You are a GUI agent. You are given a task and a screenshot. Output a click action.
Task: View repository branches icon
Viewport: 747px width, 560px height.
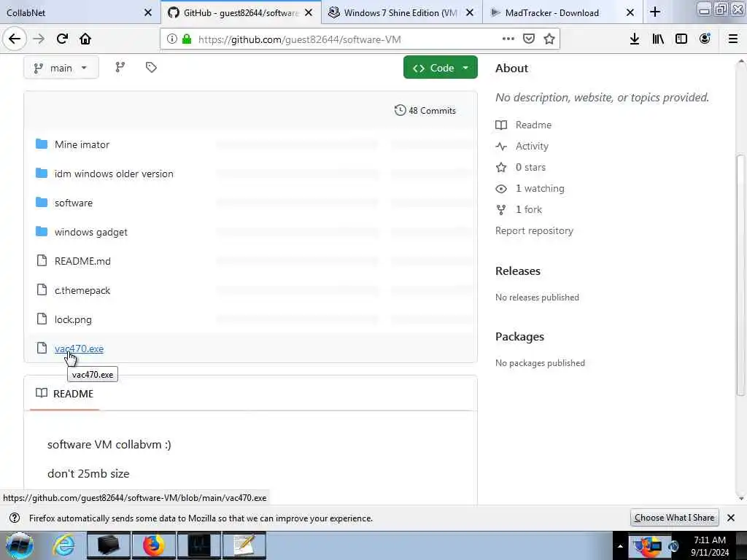click(120, 68)
